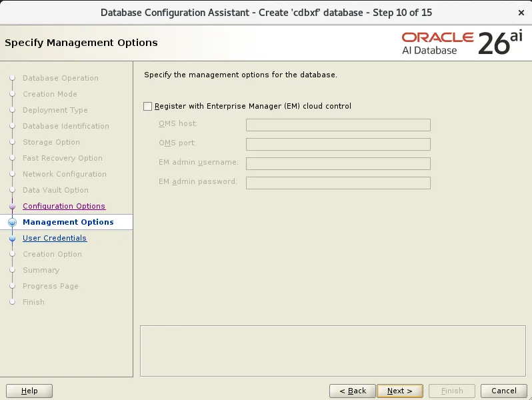Click the Storage Option step label

tap(51, 142)
